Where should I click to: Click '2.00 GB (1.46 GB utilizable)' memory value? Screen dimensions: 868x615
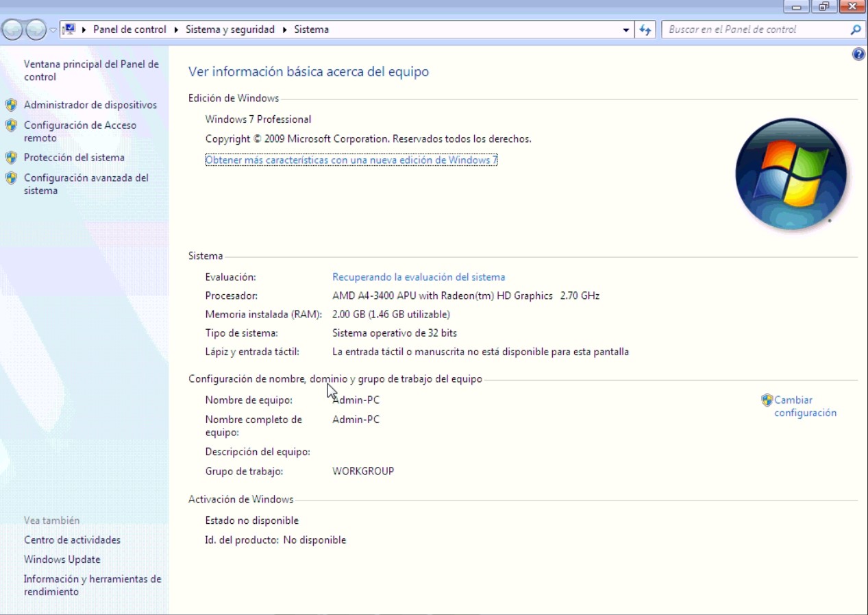(x=391, y=315)
